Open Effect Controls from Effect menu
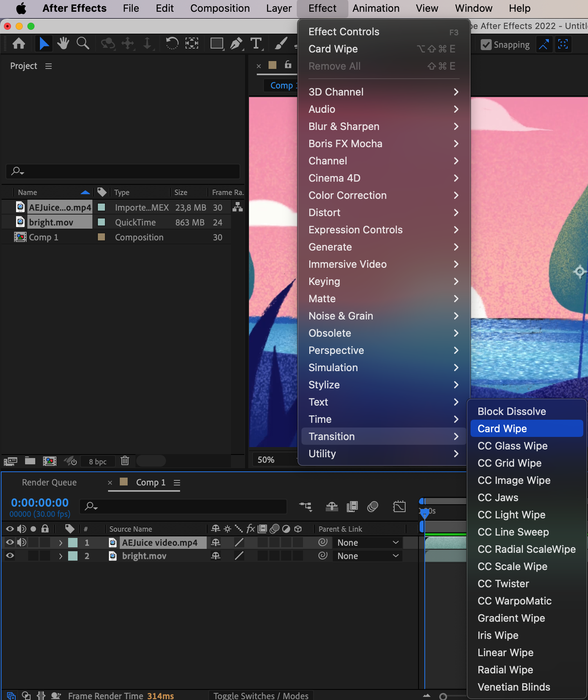 383,32
